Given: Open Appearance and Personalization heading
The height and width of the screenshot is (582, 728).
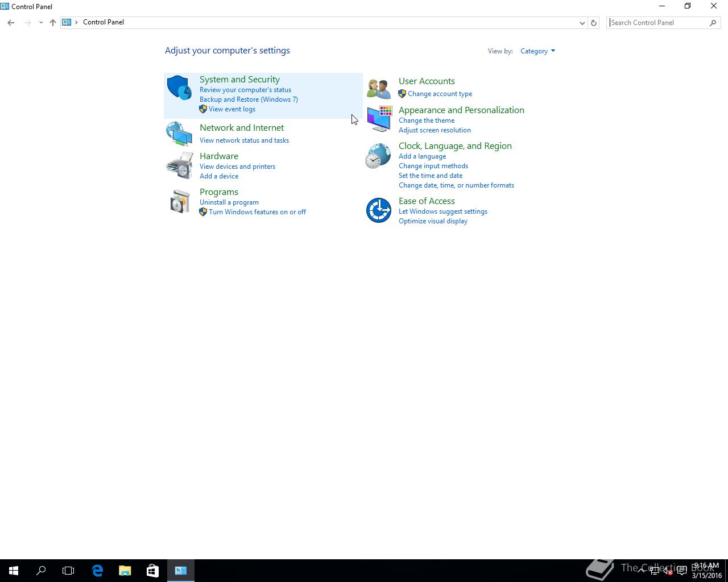Looking at the screenshot, I should click(461, 110).
